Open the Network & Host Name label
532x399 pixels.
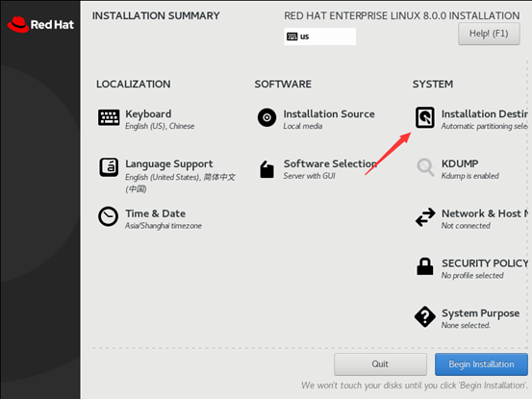[485, 213]
